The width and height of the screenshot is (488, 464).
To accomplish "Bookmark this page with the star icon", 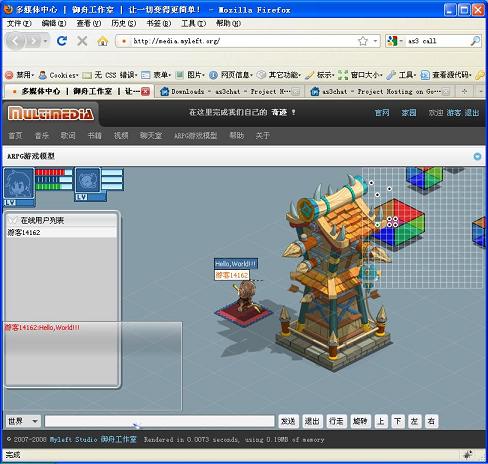I will tap(363, 41).
